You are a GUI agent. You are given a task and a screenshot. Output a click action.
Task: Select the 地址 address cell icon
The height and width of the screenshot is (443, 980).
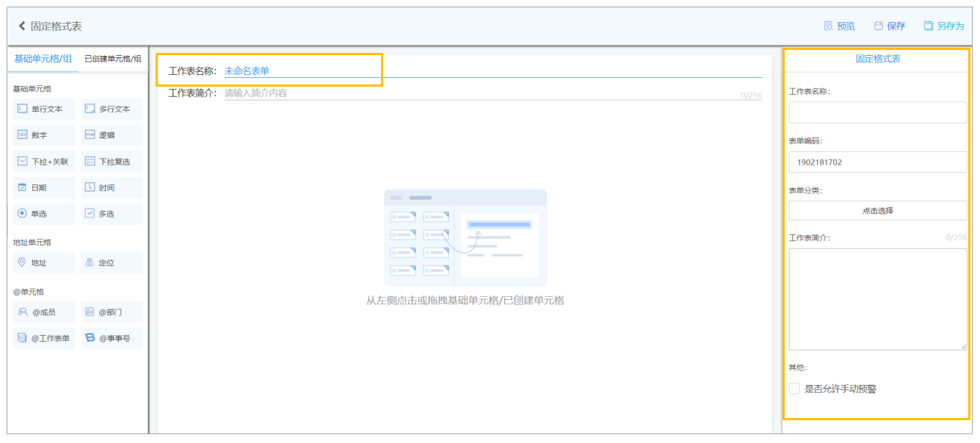coord(22,262)
